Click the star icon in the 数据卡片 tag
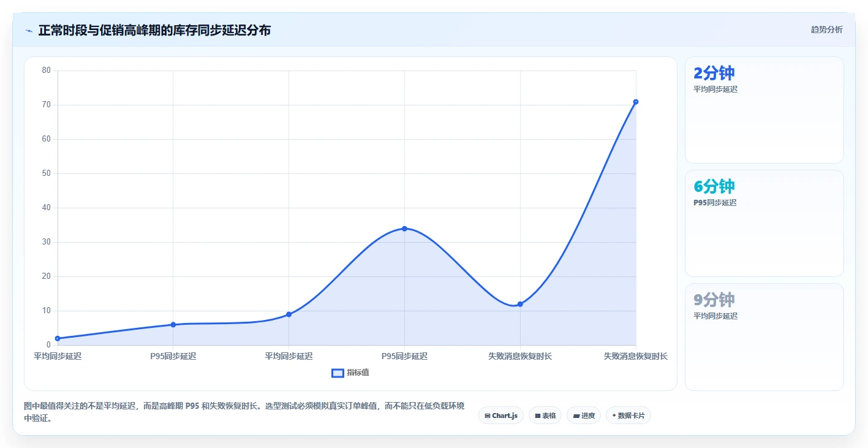The width and height of the screenshot is (868, 448). pyautogui.click(x=614, y=416)
